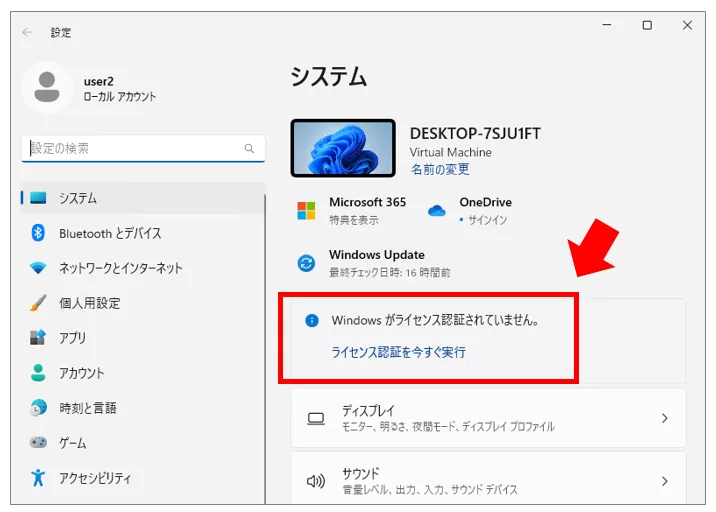Select 時刻と言語 in sidebar

142,407
